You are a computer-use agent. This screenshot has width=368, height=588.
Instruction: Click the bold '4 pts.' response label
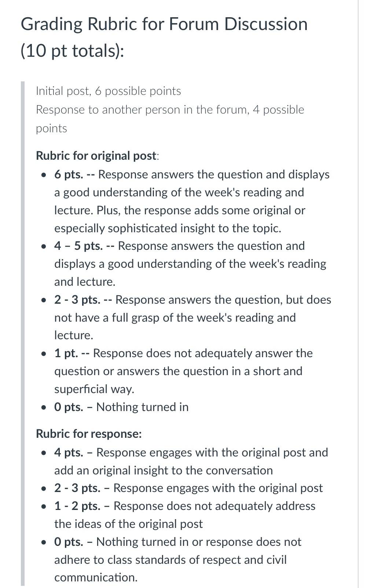click(69, 452)
